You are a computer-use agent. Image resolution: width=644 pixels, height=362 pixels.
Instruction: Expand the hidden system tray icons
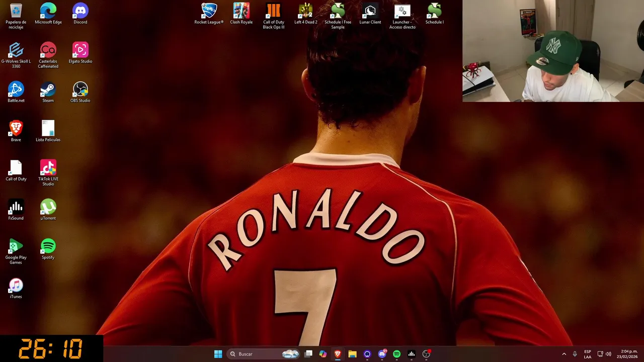click(563, 354)
